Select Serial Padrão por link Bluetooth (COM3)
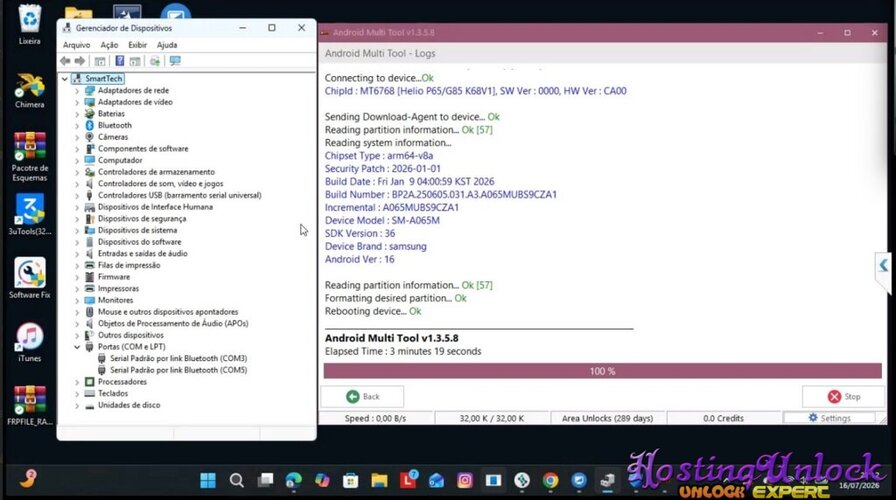 [178, 358]
